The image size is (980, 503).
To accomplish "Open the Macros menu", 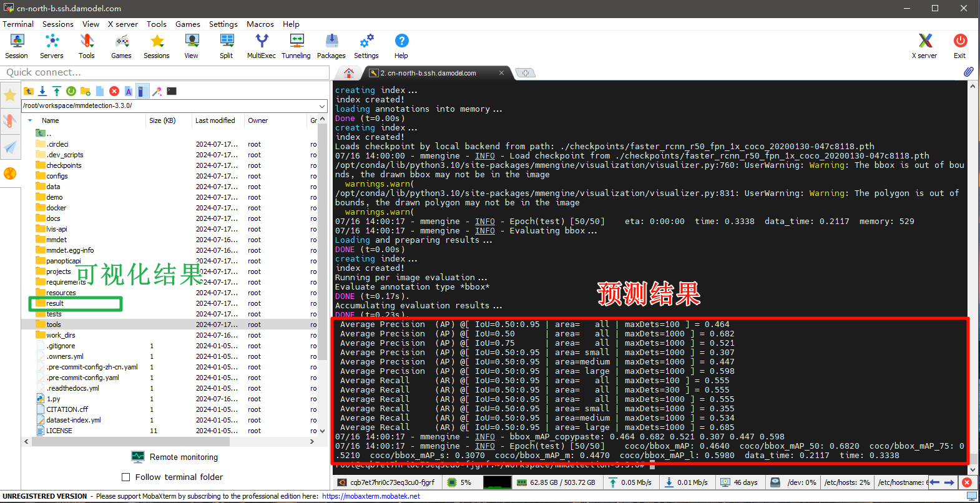I will point(260,24).
